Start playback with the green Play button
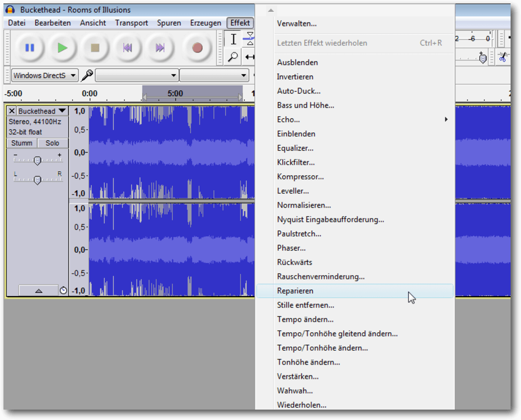This screenshot has height=420, width=521. pos(62,48)
